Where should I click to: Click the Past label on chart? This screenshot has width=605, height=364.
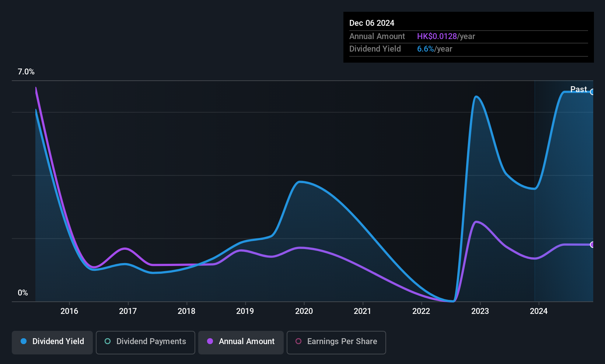point(578,89)
